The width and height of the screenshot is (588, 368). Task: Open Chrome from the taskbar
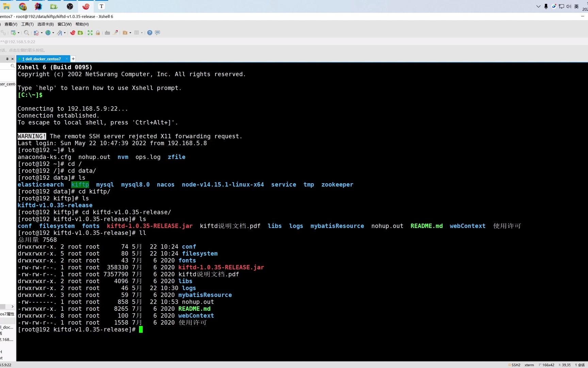22,6
